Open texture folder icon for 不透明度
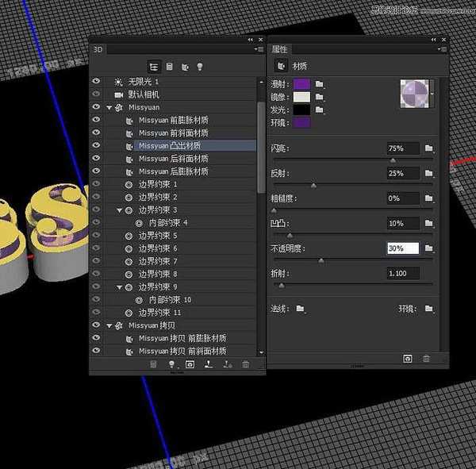476x469 pixels. (x=428, y=248)
